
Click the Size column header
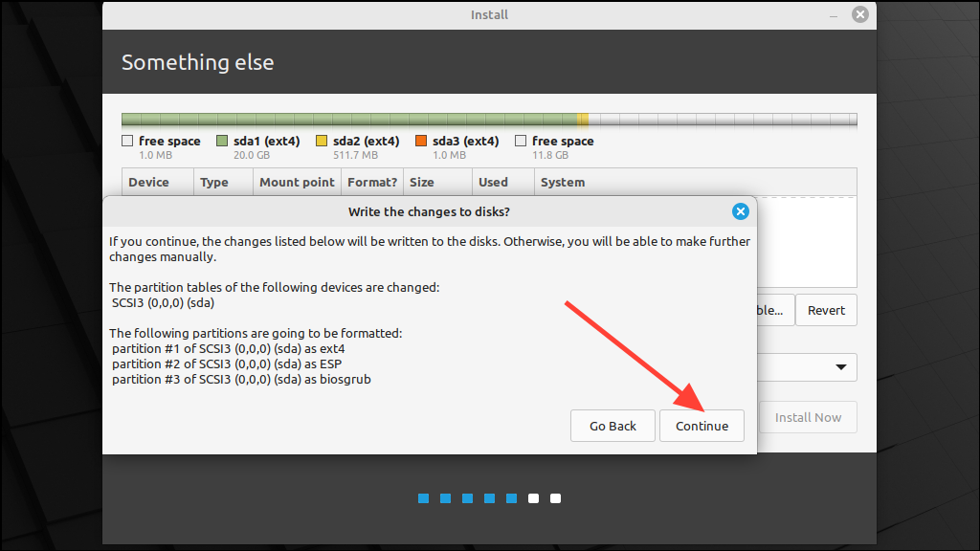(x=421, y=182)
